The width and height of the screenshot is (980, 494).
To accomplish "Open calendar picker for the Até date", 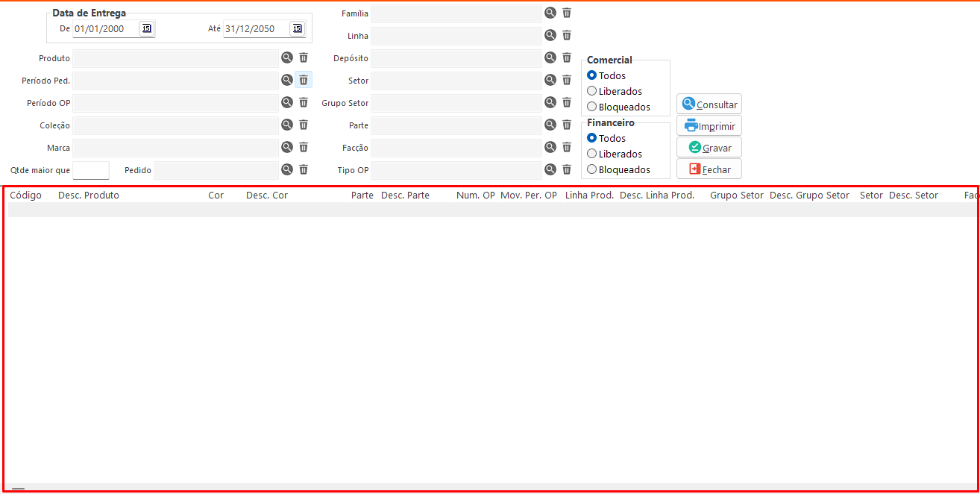I will 297,28.
